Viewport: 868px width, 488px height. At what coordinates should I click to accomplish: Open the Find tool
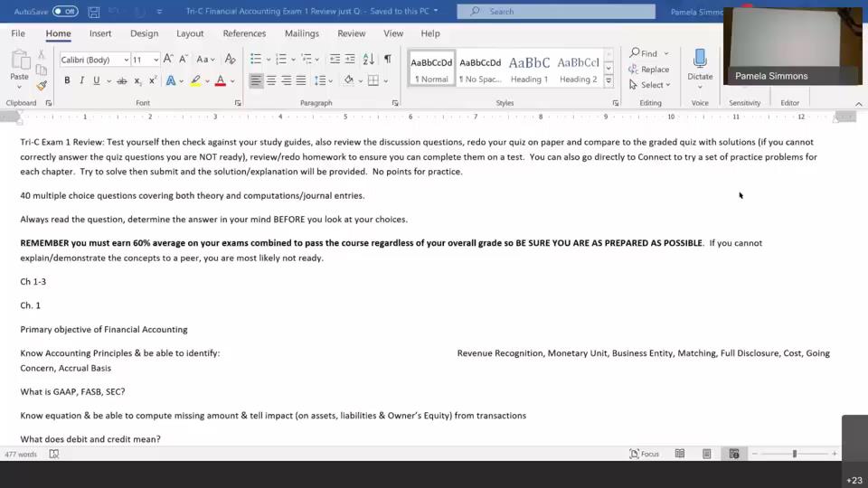(x=644, y=53)
